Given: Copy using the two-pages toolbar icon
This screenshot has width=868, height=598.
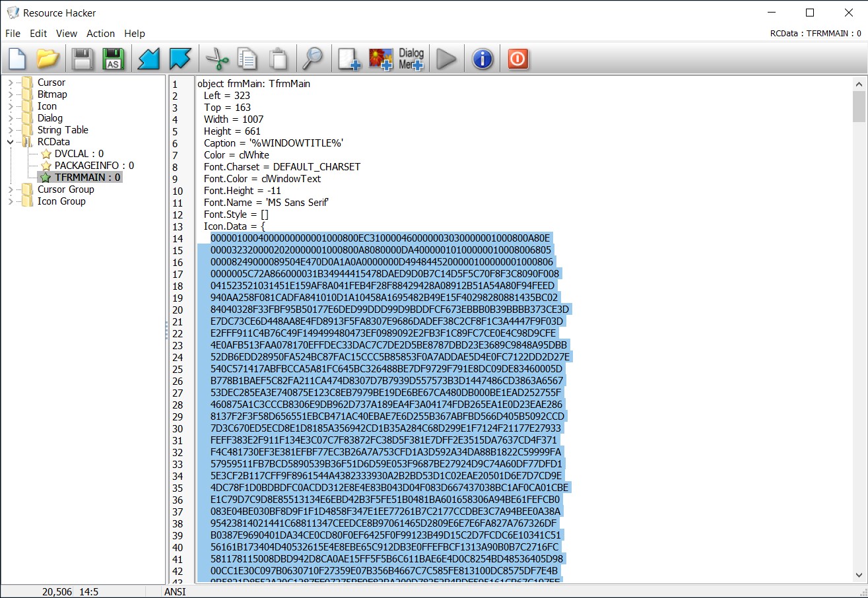Looking at the screenshot, I should tap(248, 59).
